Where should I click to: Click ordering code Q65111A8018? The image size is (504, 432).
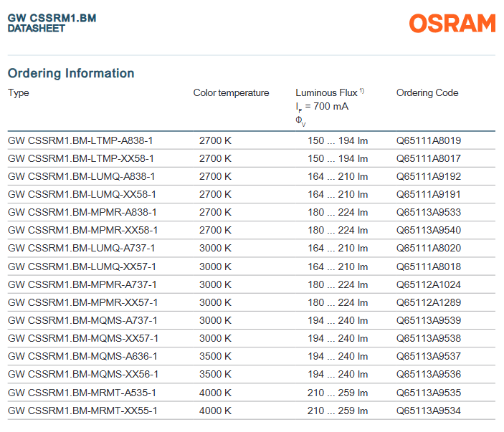[x=429, y=267]
